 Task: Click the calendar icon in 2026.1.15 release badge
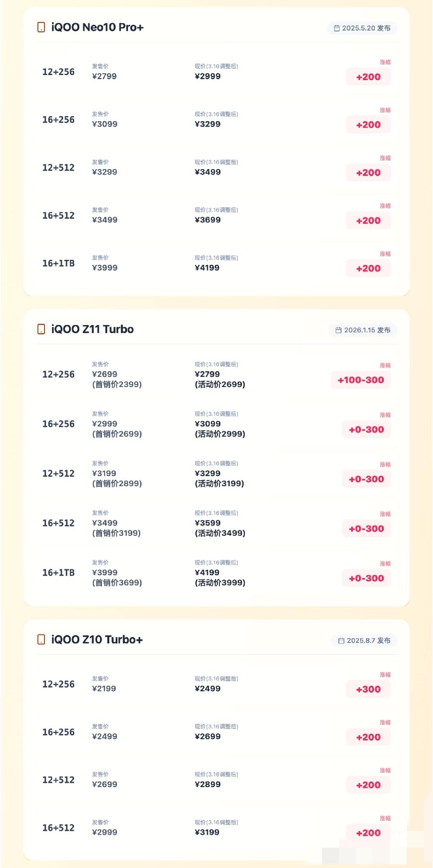[339, 330]
